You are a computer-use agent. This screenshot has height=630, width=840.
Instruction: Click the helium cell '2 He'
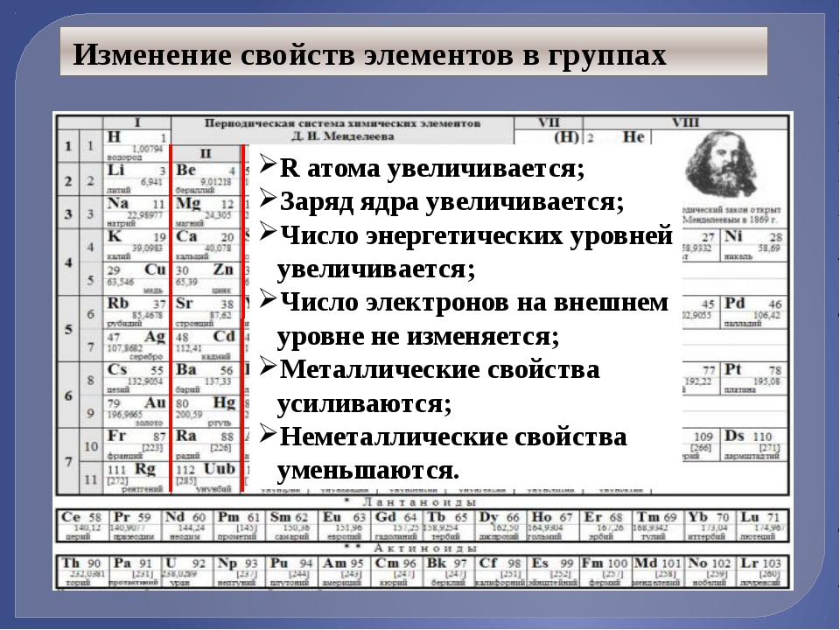pyautogui.click(x=617, y=137)
